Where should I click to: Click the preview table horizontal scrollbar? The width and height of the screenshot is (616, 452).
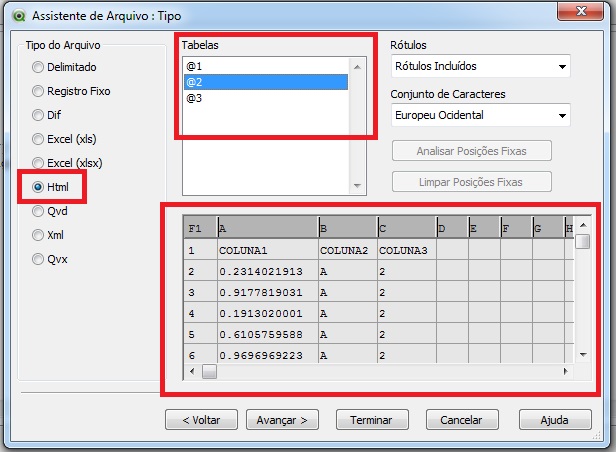click(380, 372)
